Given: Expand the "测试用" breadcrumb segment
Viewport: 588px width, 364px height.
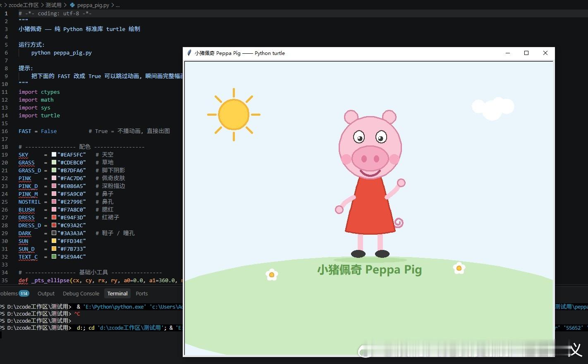Looking at the screenshot, I should [x=53, y=5].
